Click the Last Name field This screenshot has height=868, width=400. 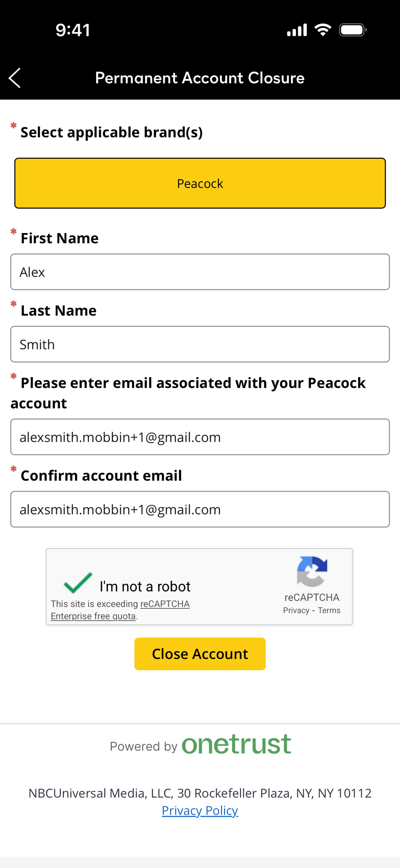point(200,344)
